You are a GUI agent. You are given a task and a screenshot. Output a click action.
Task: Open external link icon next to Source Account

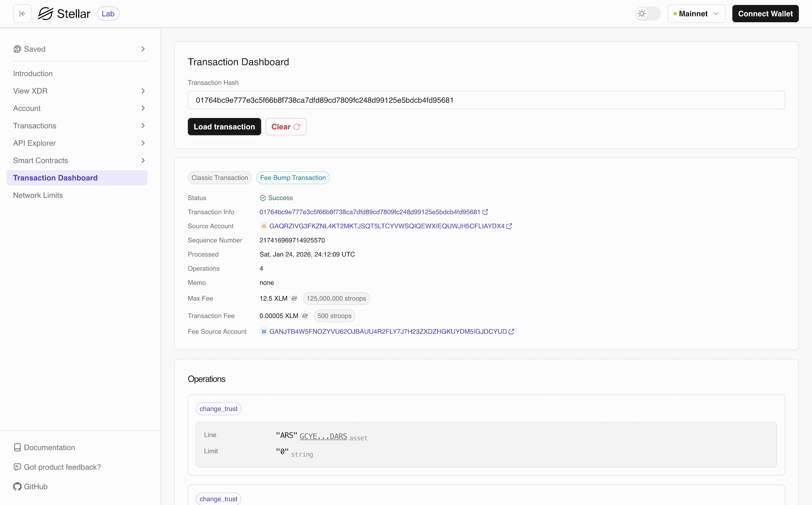509,226
